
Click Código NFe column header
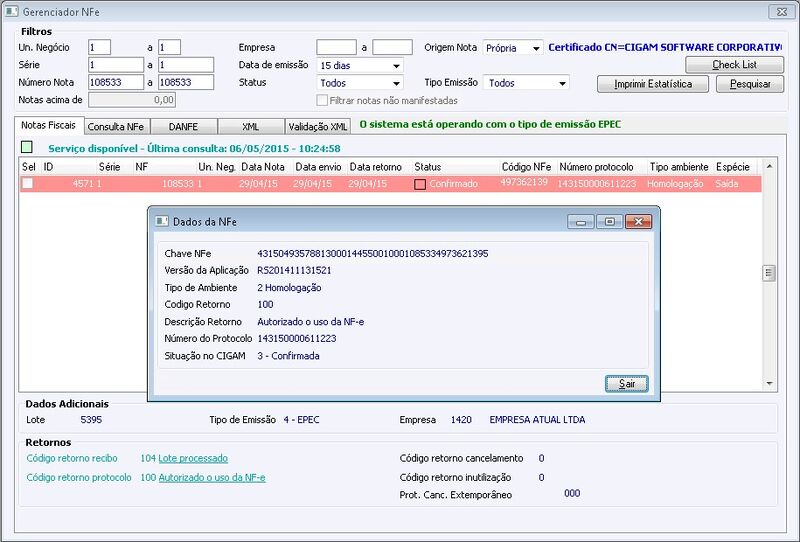tap(527, 167)
